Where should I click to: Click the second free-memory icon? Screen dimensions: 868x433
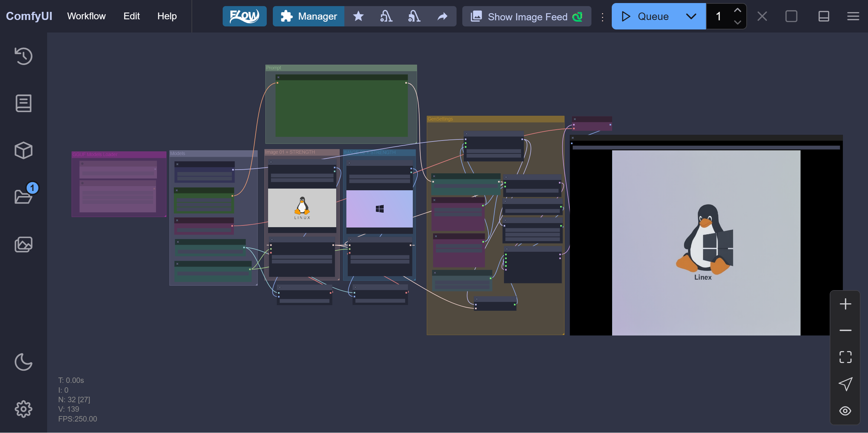pyautogui.click(x=414, y=16)
